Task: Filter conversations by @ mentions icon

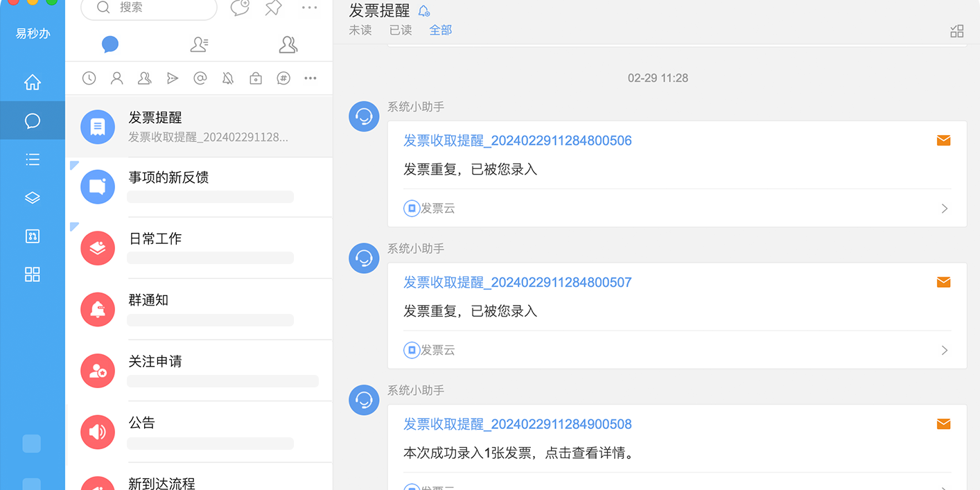Action: [x=200, y=78]
